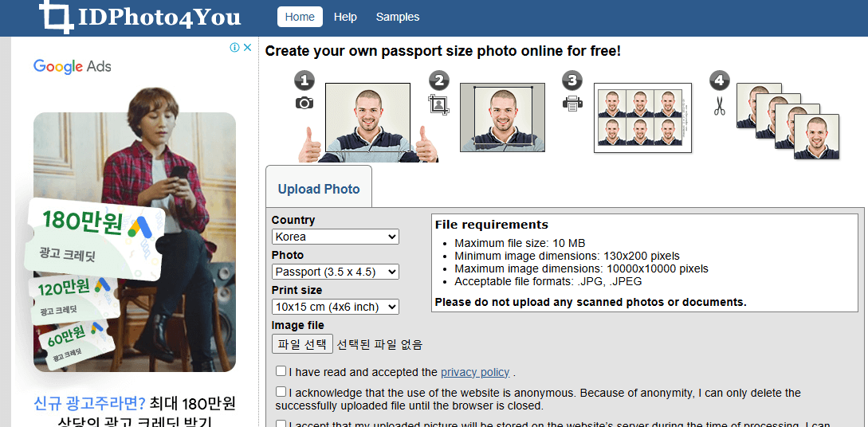The width and height of the screenshot is (868, 427).
Task: Open the Print size dropdown
Action: (336, 307)
